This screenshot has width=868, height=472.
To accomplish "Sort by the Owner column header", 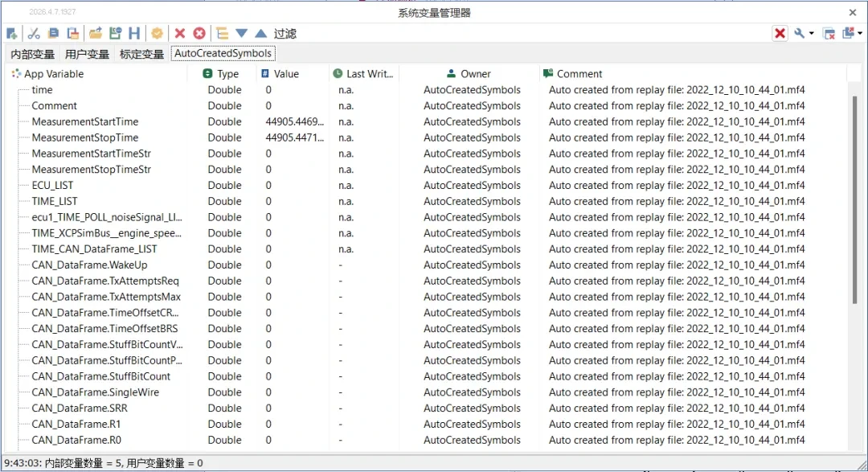I will click(476, 74).
